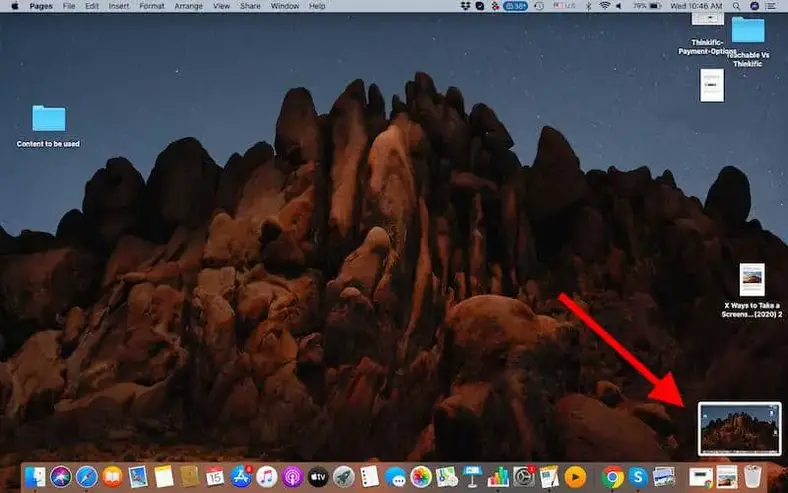
Task: Open the Photos app in Dock
Action: [421, 476]
